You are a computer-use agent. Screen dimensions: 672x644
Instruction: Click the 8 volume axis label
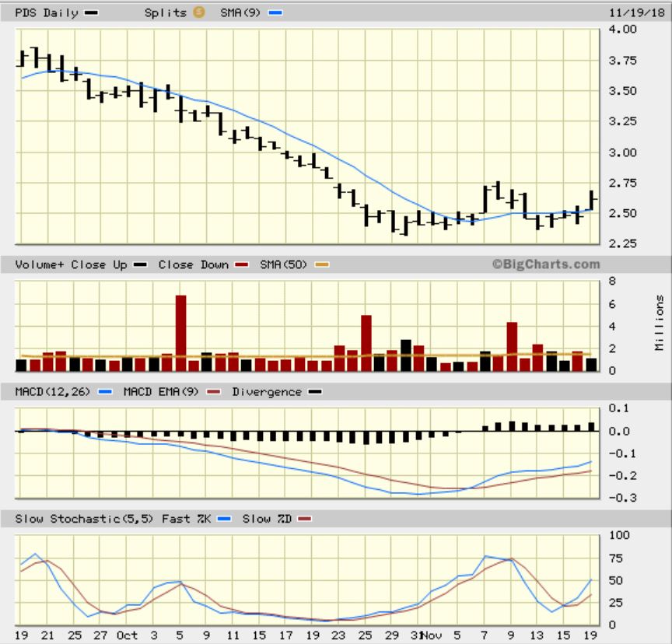coord(612,281)
